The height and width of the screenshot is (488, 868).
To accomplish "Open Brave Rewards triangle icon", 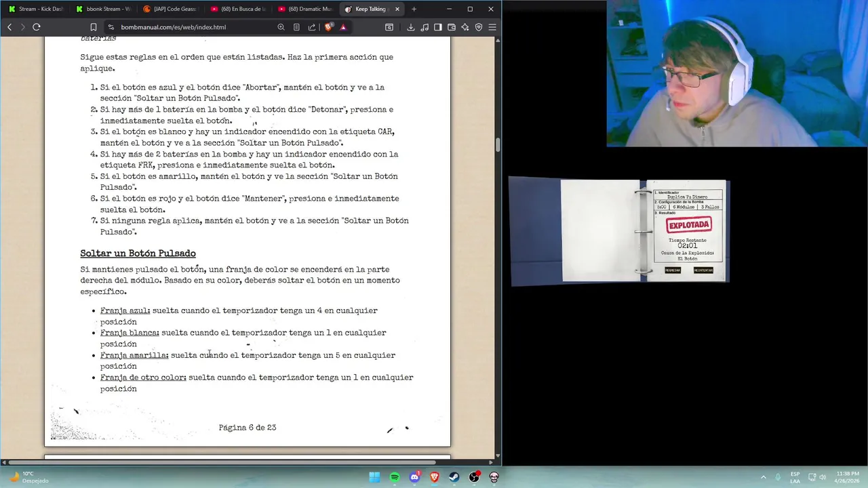I will (343, 27).
